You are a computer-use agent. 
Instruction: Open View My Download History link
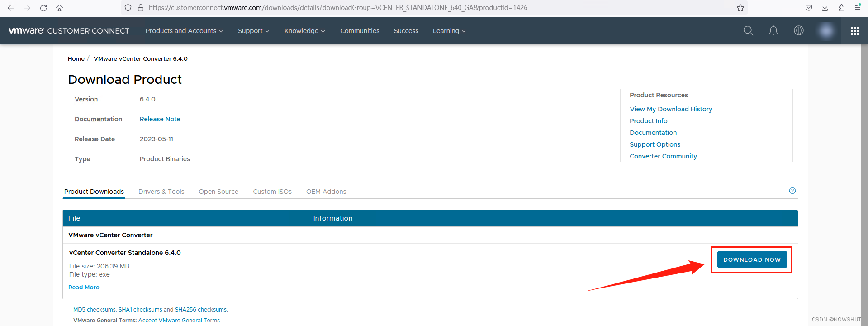click(x=671, y=109)
